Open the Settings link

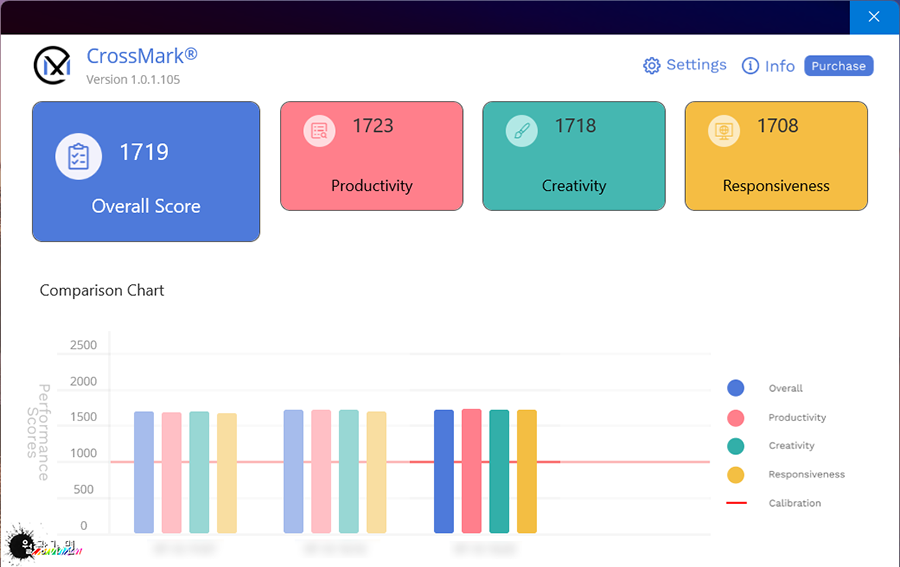(696, 65)
